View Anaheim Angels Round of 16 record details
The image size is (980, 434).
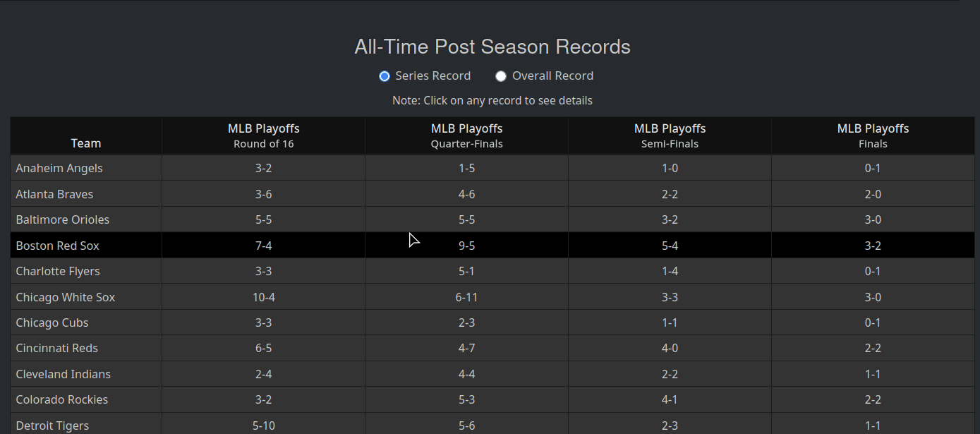point(263,168)
